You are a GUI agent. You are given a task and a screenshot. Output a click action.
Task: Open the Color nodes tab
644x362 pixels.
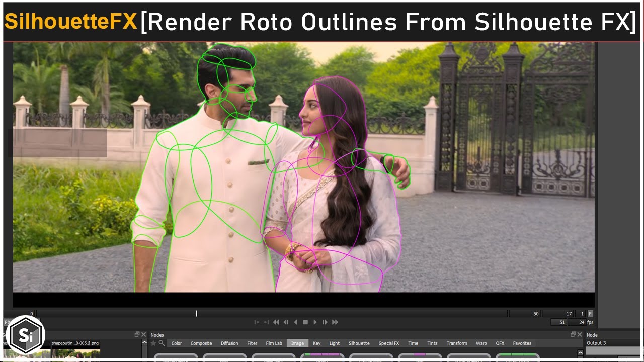(x=177, y=343)
